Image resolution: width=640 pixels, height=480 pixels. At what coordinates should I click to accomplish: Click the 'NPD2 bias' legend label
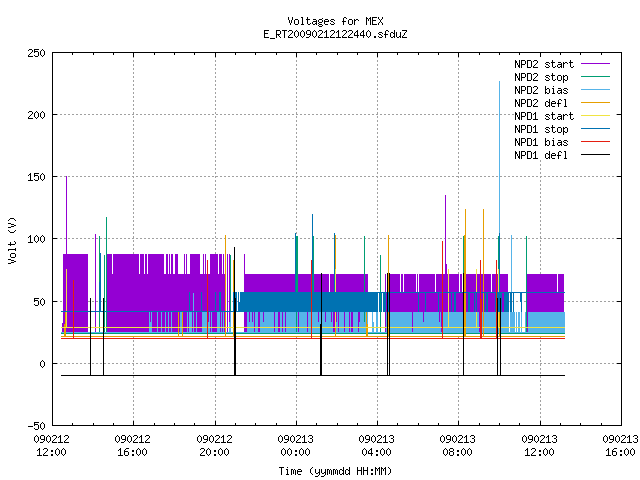(541, 90)
